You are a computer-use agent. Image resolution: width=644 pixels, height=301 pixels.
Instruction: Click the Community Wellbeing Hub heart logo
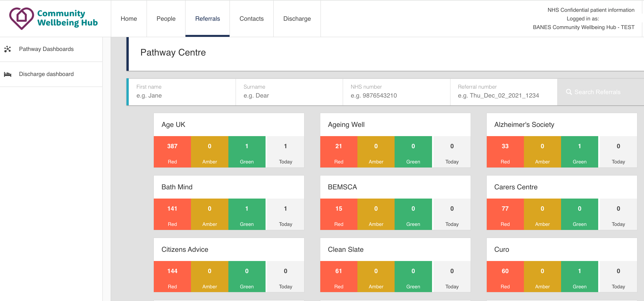[x=22, y=18]
